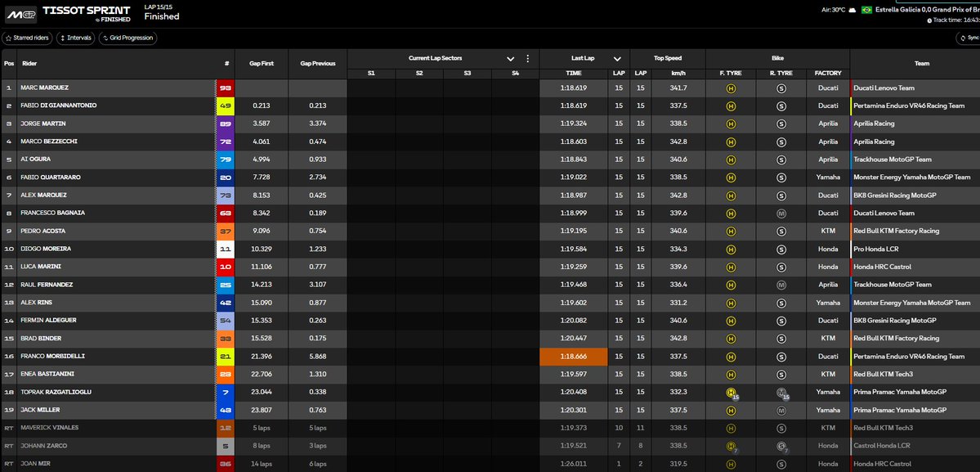
Task: Click Marc Marquez rear tyre S icon
Action: tap(781, 88)
